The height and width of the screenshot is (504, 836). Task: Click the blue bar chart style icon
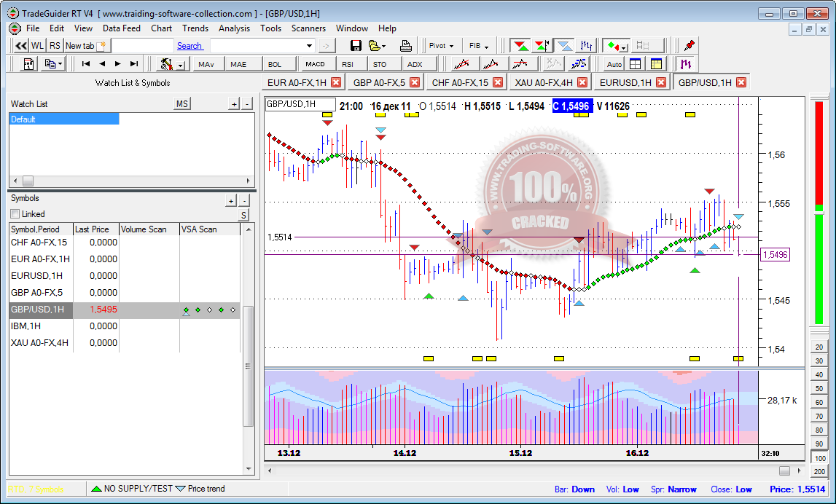[588, 46]
